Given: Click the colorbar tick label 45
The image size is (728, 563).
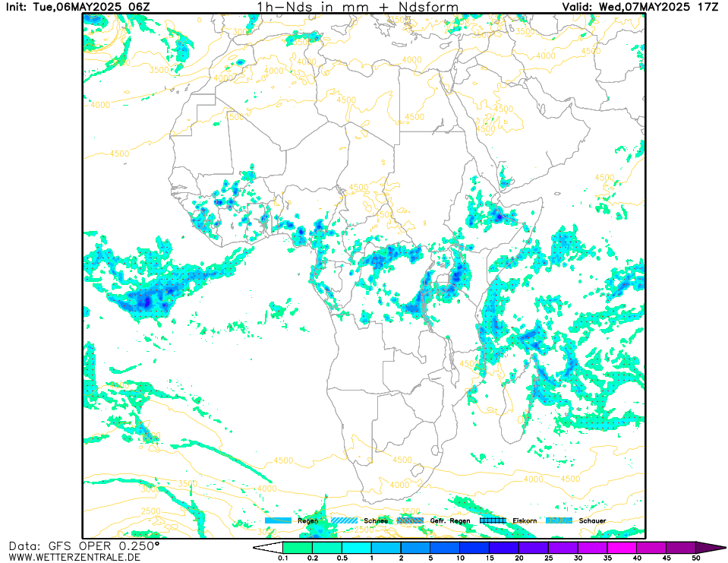Looking at the screenshot, I should tap(667, 558).
